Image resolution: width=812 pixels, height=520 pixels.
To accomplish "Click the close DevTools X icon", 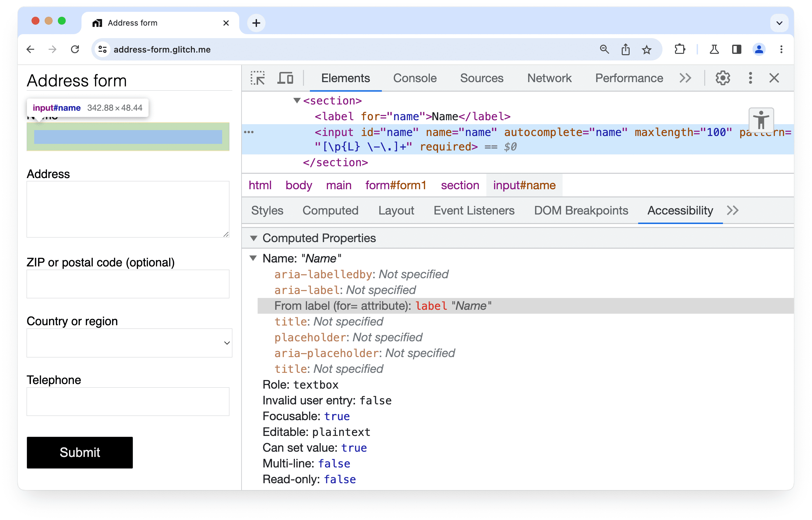I will pyautogui.click(x=774, y=78).
